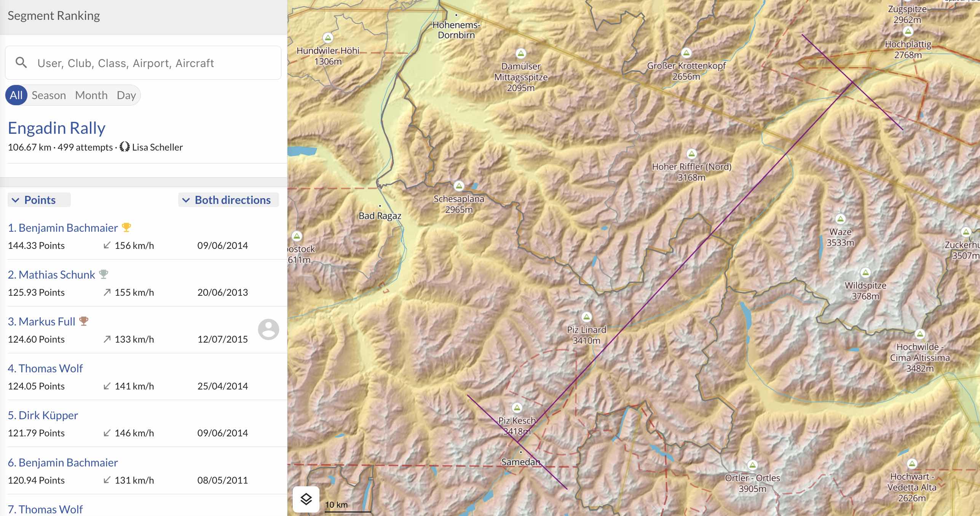Click the Damülser Mittagsspitze peak marker
The height and width of the screenshot is (516, 980).
[x=521, y=53]
